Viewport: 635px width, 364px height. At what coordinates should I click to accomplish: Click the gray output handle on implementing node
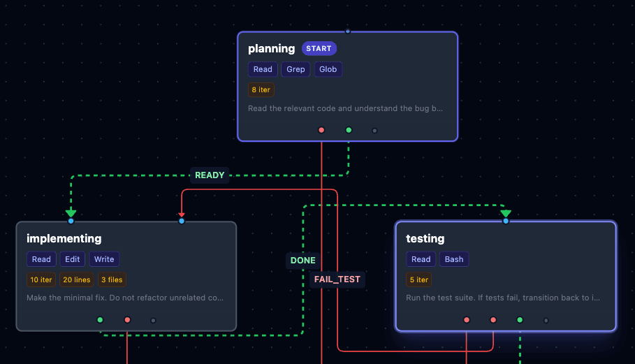point(153,320)
